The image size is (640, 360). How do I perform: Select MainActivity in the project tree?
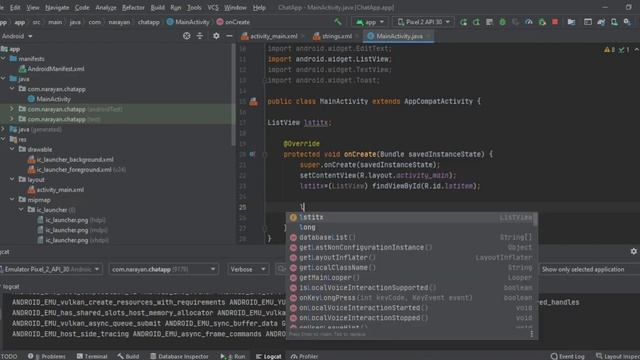(x=49, y=99)
